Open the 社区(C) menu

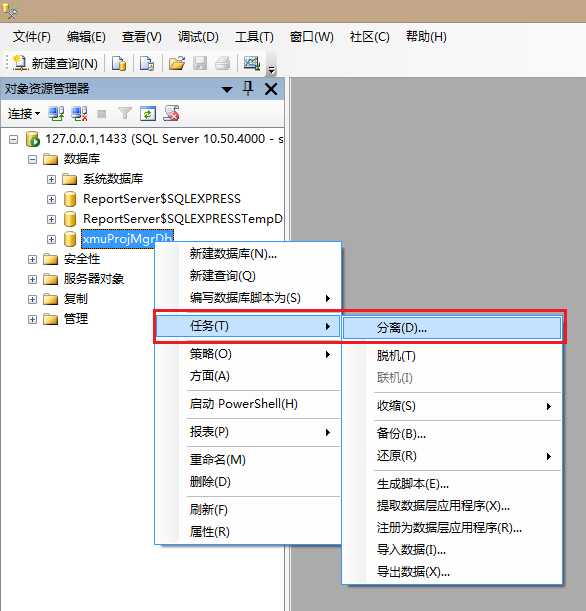[x=369, y=37]
